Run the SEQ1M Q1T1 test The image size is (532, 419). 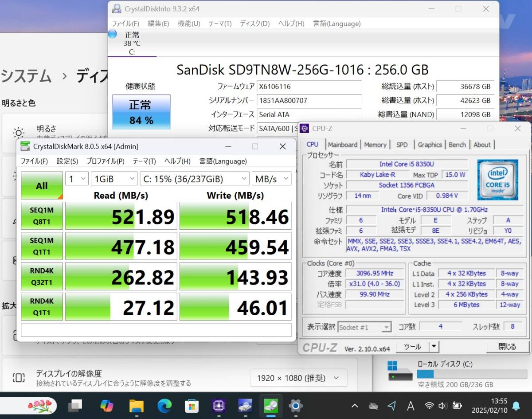[42, 246]
